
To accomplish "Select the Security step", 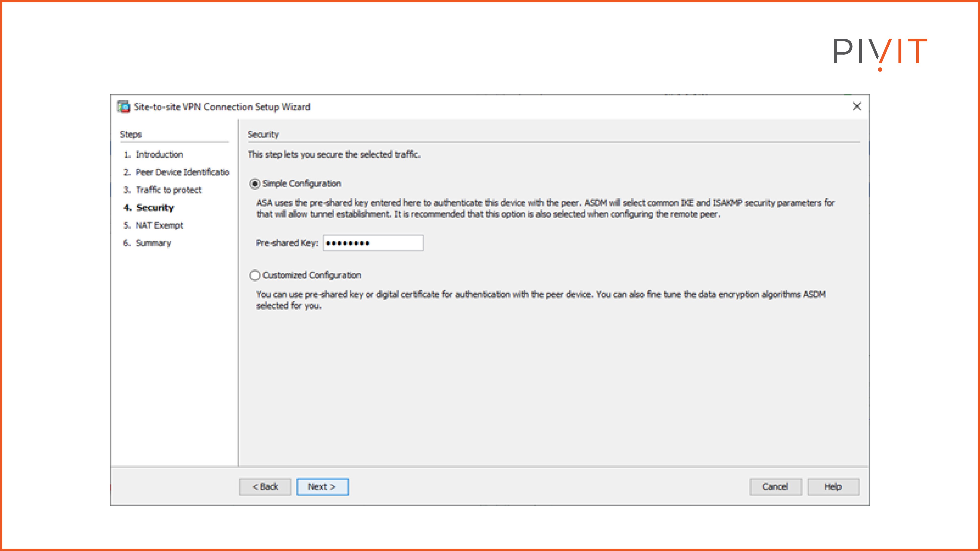I will pyautogui.click(x=154, y=208).
